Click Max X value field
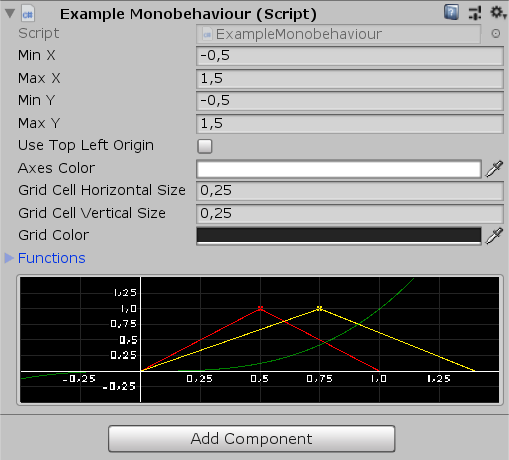Image resolution: width=509 pixels, height=460 pixels. click(x=350, y=79)
